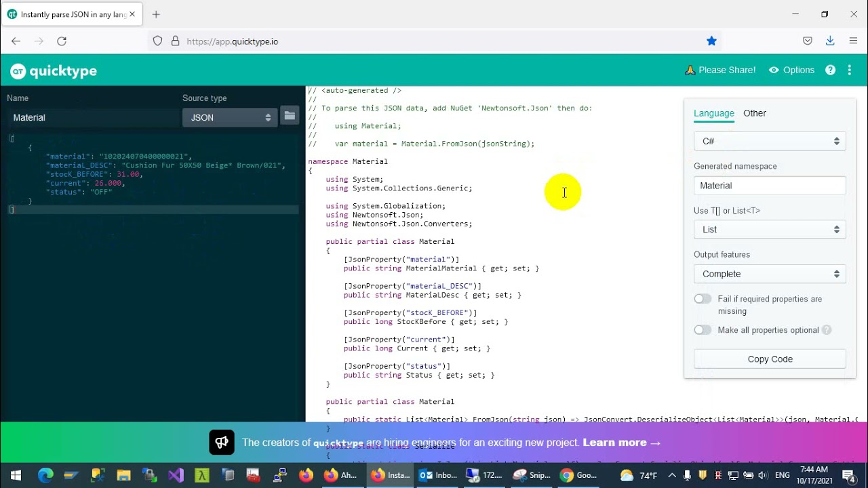The width and height of the screenshot is (868, 488).
Task: Open the Firefox downloads arrow
Action: pos(830,41)
